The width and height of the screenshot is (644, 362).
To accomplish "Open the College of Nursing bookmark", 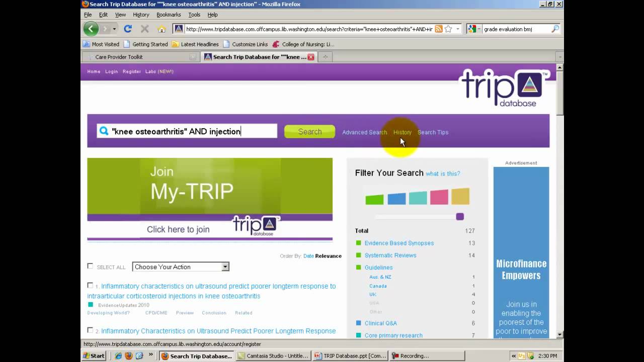I will tap(303, 44).
